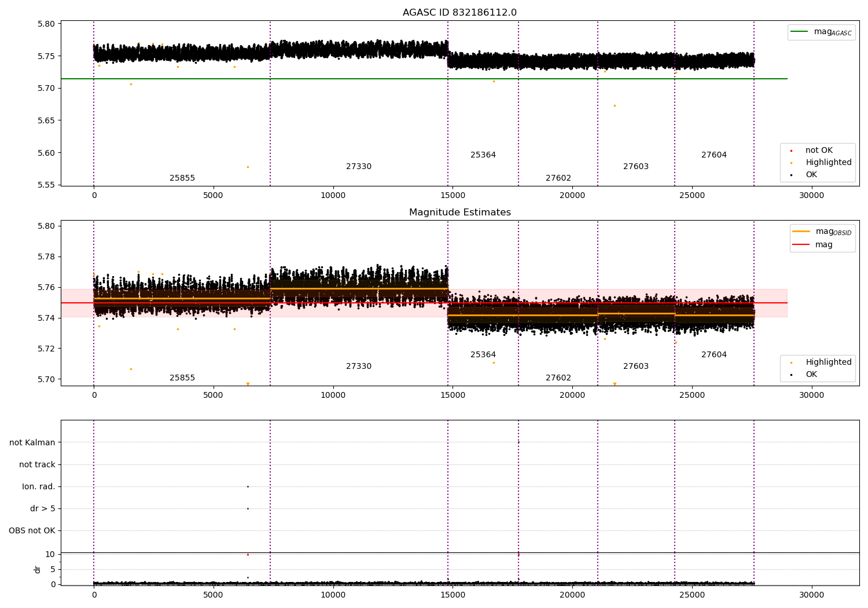
Task: Select obsid label 27602 in Magnitude Estimates plot
Action: (558, 378)
